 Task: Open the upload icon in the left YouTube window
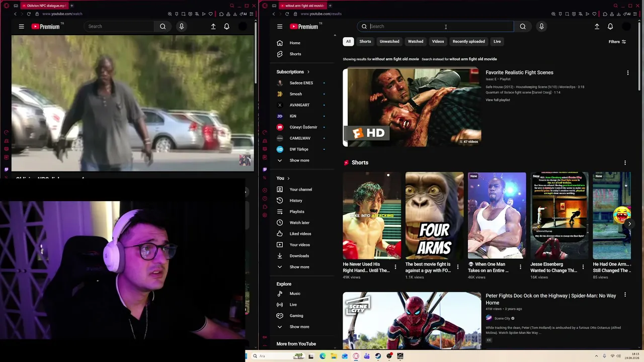point(213,26)
